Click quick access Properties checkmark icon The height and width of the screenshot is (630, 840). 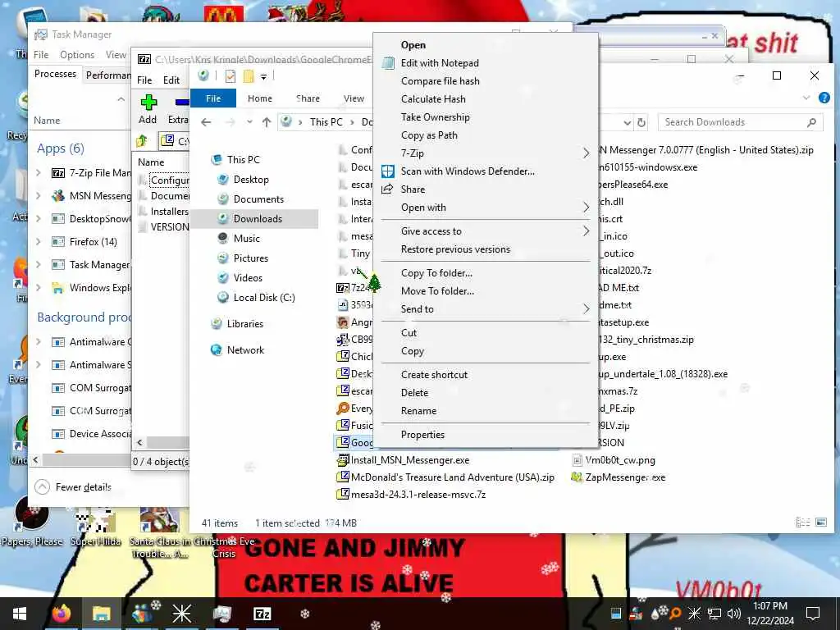[231, 76]
